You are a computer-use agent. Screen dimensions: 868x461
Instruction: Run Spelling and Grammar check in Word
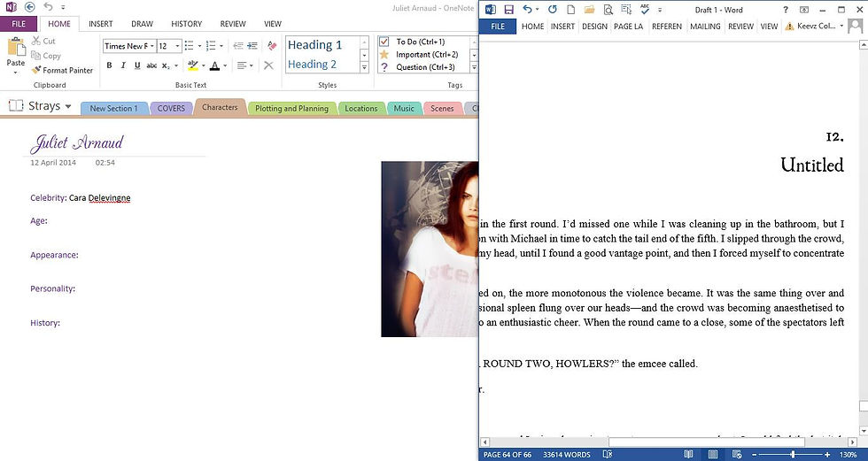645,10
